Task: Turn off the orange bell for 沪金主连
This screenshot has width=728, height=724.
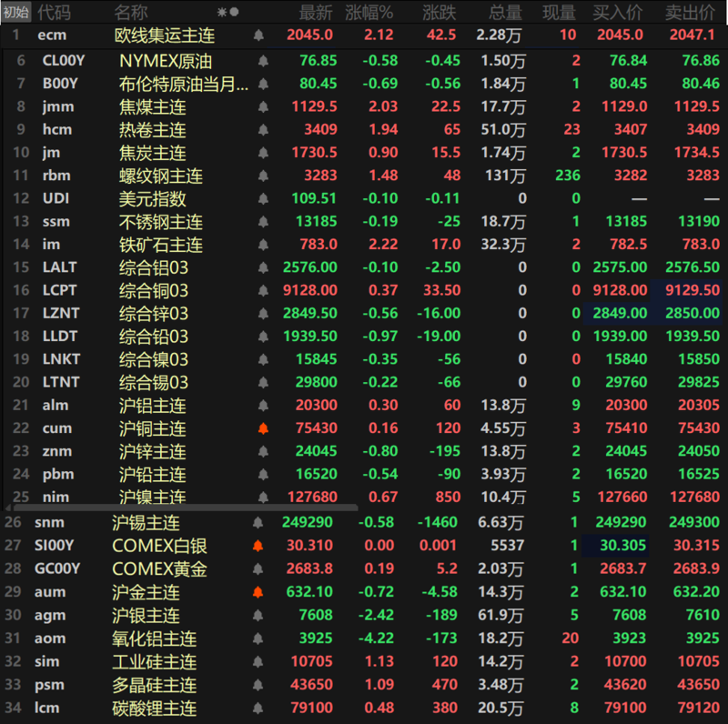Action: pyautogui.click(x=258, y=592)
